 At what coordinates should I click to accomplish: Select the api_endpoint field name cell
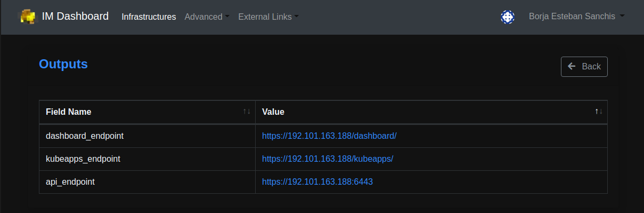147,182
